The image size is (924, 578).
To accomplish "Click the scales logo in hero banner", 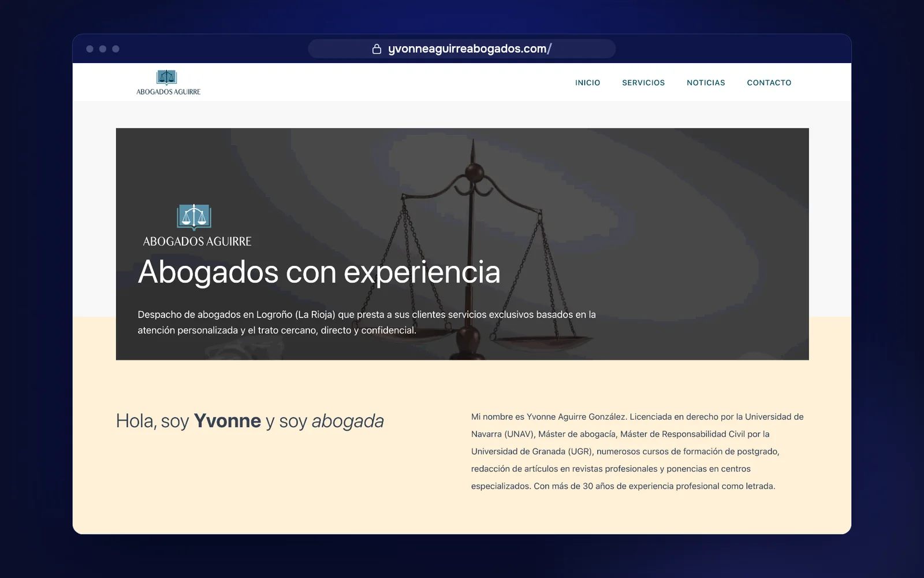I will pos(194,217).
